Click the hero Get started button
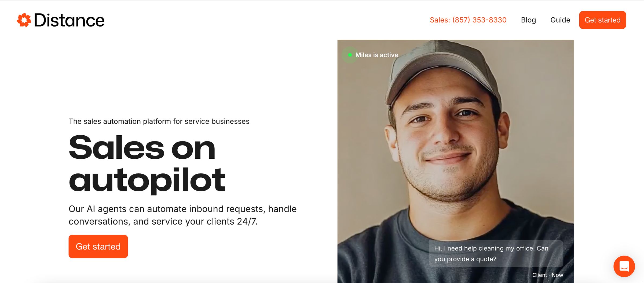This screenshot has width=644, height=283. (98, 247)
